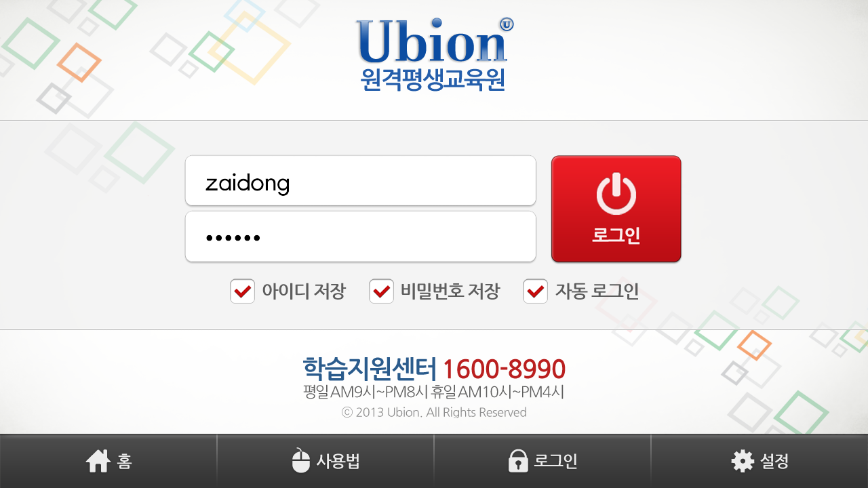
Task: Click the registered U mark beside logo
Action: pyautogui.click(x=507, y=24)
